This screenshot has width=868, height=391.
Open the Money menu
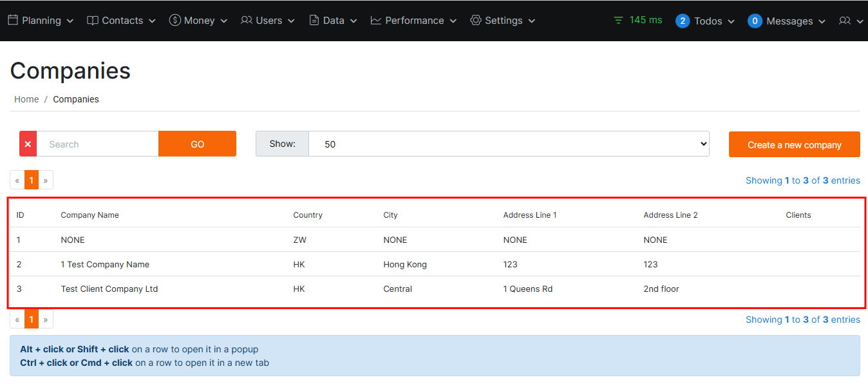tap(199, 21)
